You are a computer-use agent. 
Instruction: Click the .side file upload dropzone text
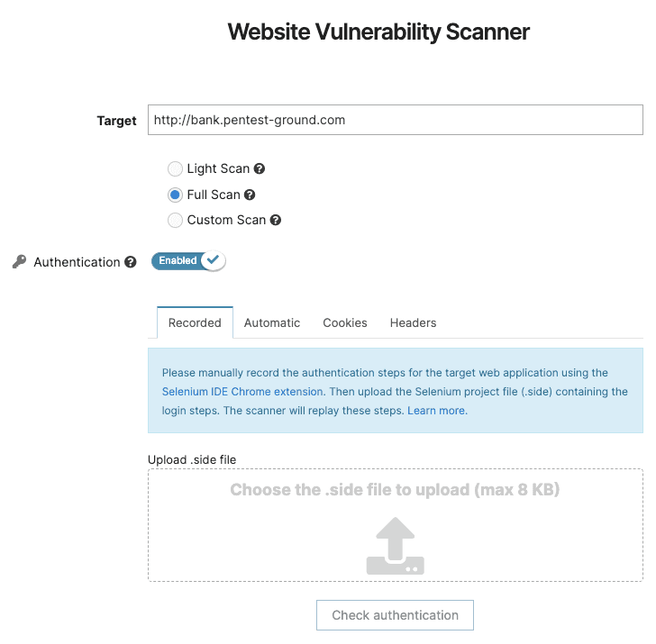(395, 491)
